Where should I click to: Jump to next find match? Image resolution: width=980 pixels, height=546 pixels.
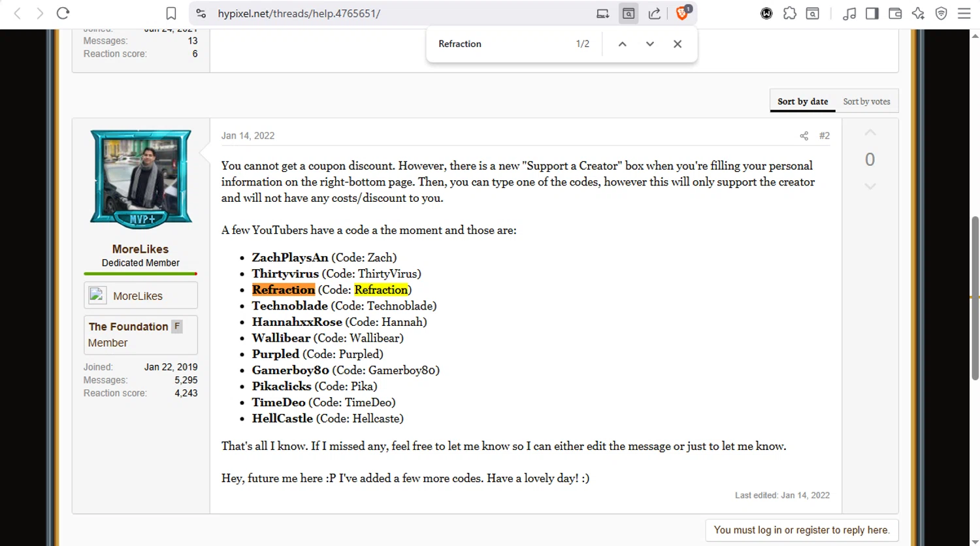pyautogui.click(x=649, y=44)
